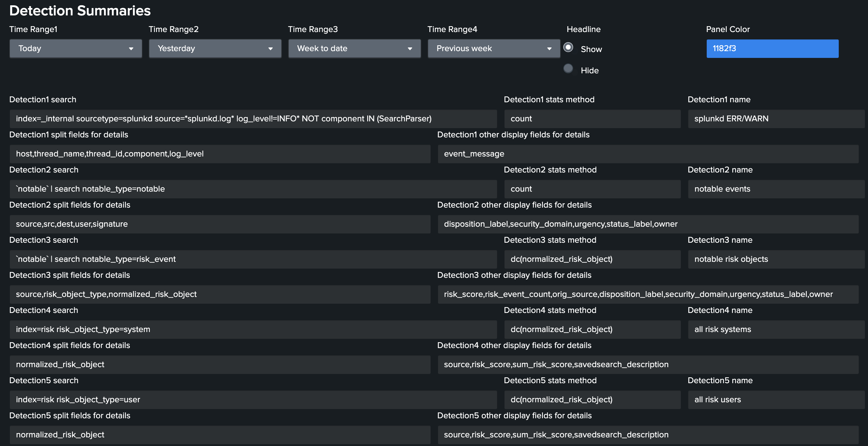Open the Week to date dropdown
Image resolution: width=868 pixels, height=446 pixels.
[x=354, y=49]
